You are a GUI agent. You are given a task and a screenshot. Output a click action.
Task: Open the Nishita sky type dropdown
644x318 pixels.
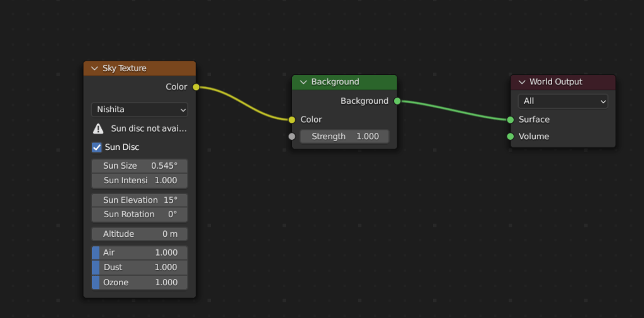point(139,110)
